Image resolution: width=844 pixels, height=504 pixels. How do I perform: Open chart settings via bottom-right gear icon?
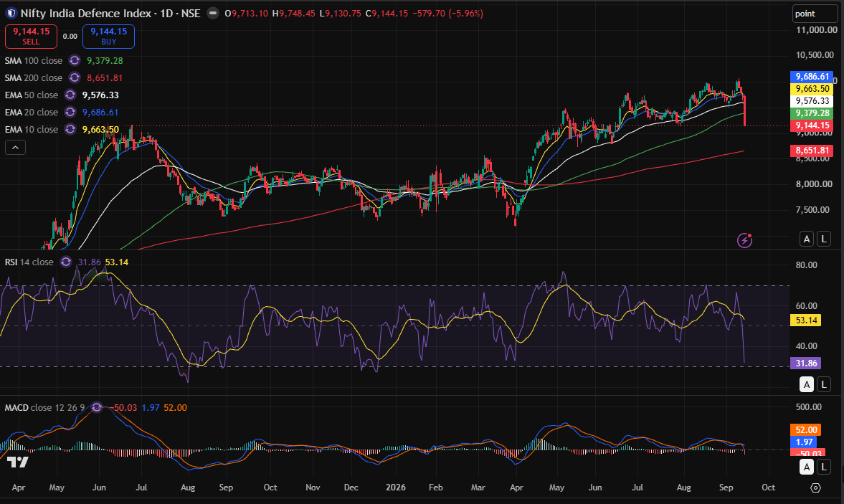click(x=815, y=488)
